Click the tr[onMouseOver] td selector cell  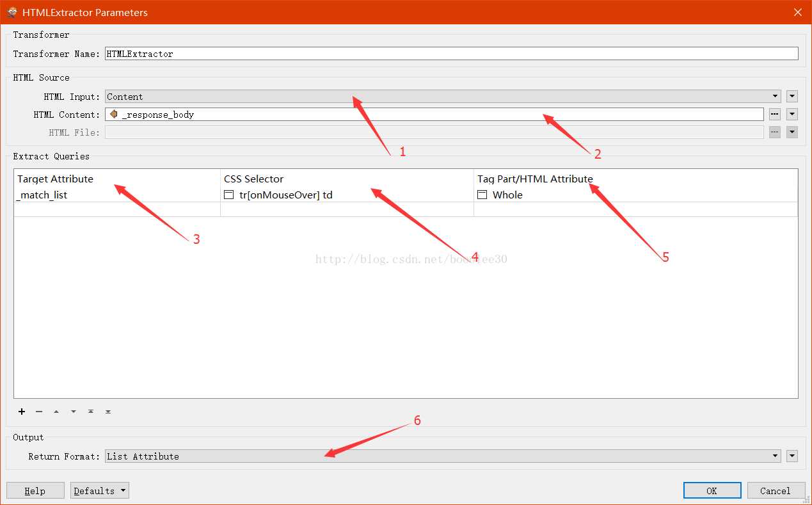pyautogui.click(x=347, y=195)
